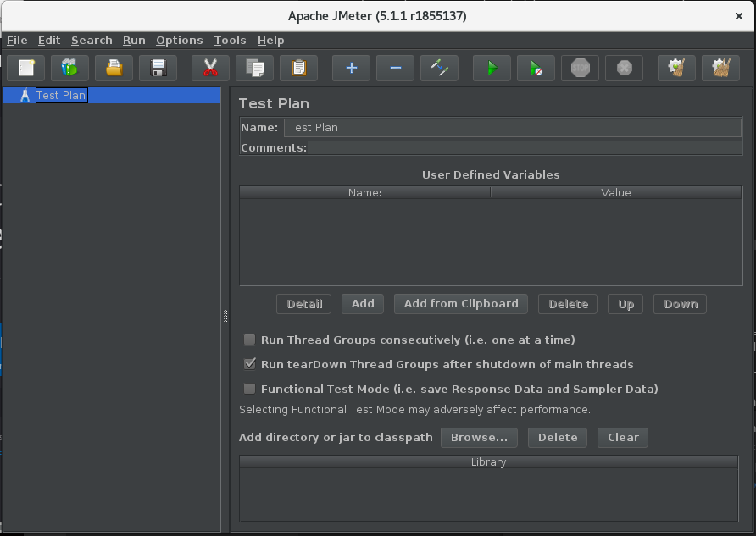The height and width of the screenshot is (536, 756).
Task: Cut the selected element
Action: 210,68
